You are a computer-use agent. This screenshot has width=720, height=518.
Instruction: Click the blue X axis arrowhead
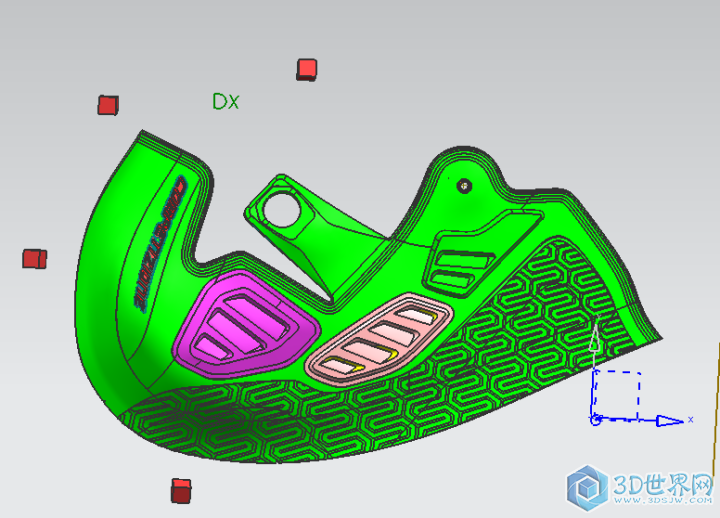tap(670, 420)
